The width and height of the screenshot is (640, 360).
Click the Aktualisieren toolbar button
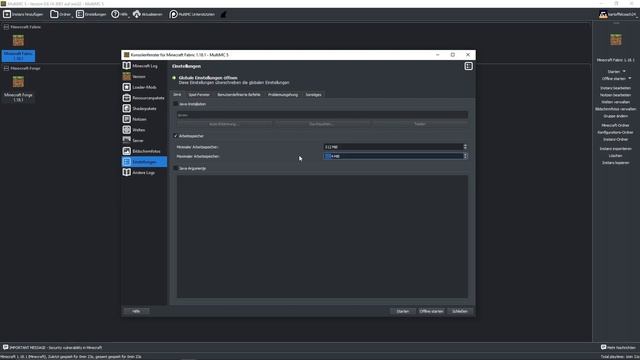(x=147, y=14)
